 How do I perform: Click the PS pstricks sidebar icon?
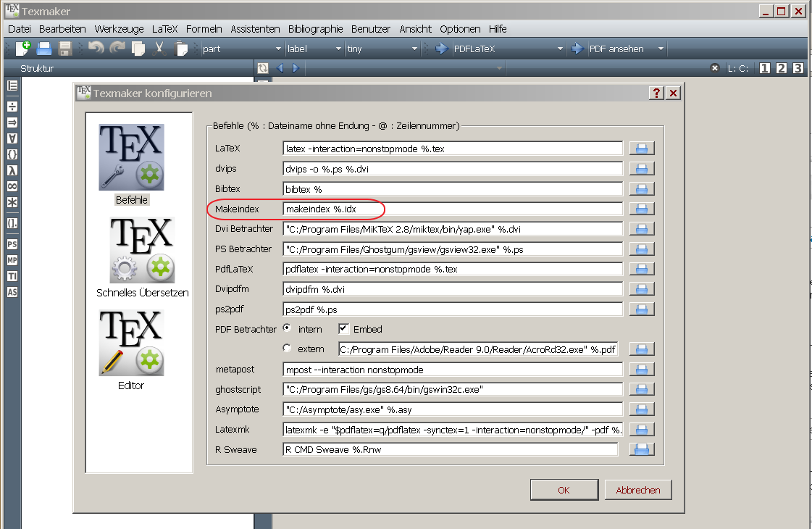click(12, 244)
